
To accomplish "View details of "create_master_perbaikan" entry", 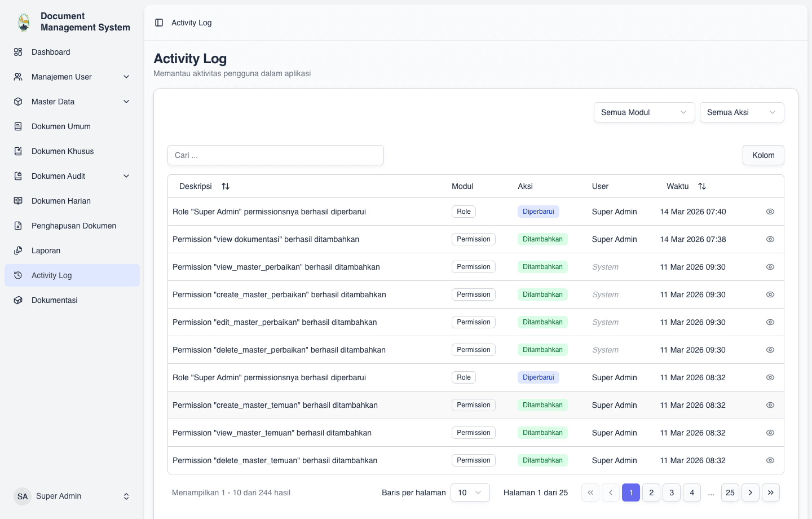I will [770, 294].
